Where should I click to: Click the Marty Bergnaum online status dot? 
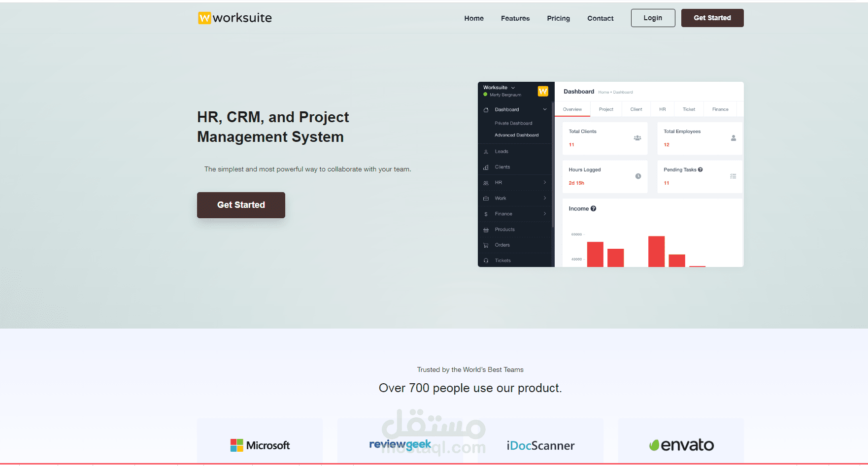click(485, 95)
